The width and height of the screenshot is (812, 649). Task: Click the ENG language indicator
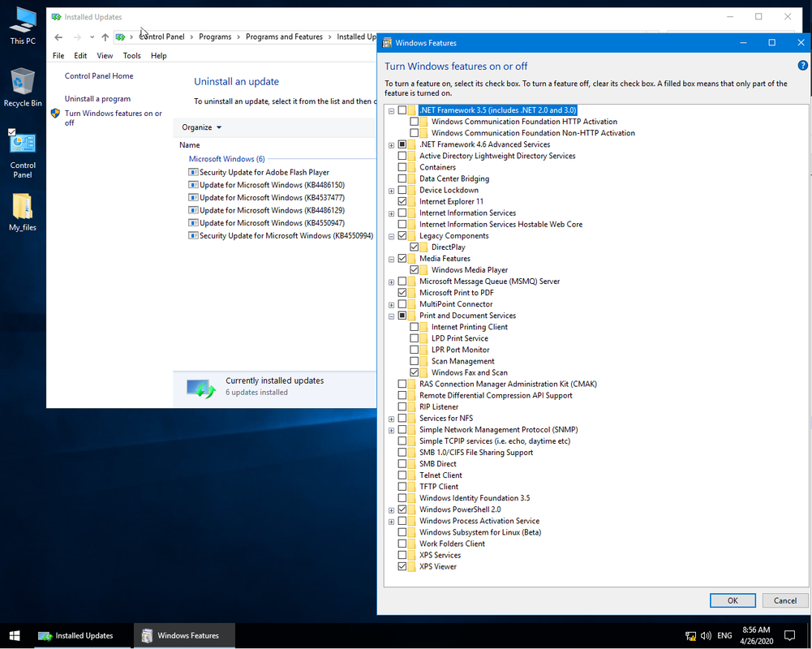coord(724,635)
